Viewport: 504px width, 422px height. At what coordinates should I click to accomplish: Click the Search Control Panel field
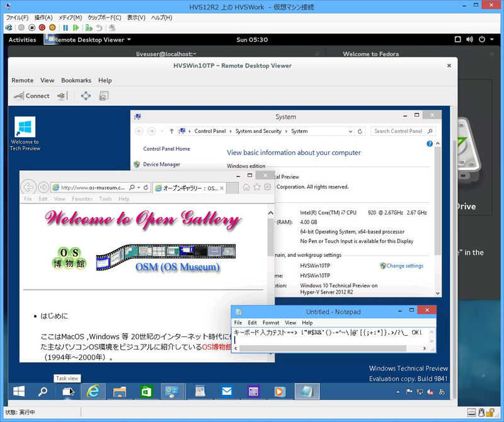tap(399, 132)
